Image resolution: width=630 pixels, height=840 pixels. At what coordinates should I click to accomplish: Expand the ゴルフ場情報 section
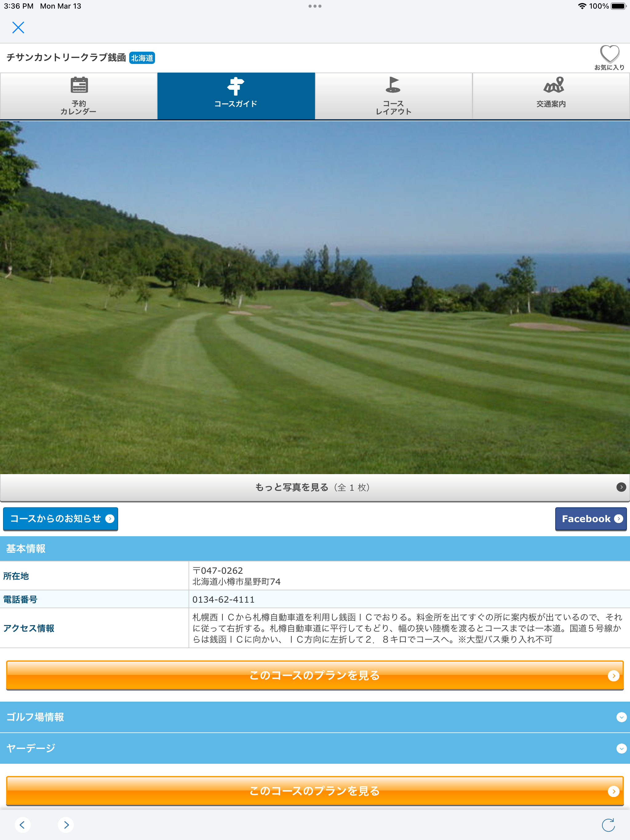click(35, 717)
